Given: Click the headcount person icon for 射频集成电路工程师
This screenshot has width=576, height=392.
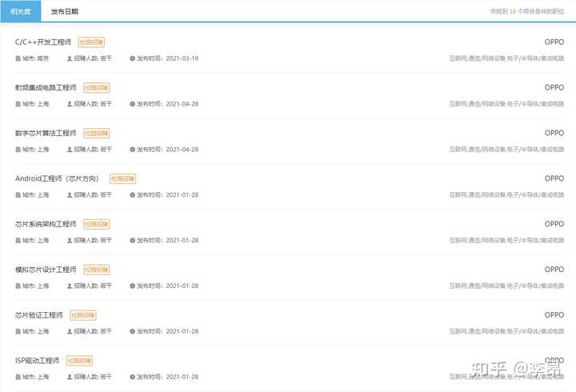Looking at the screenshot, I should [x=70, y=104].
